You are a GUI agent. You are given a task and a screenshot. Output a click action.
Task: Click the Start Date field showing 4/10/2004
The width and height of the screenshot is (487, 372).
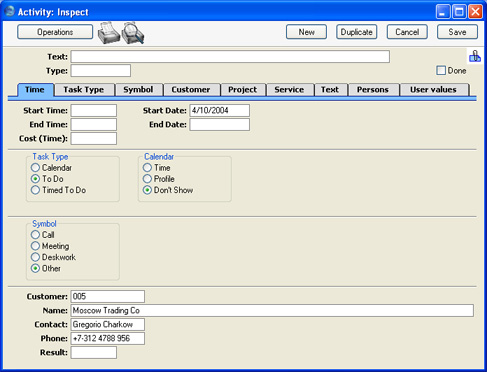pos(220,111)
